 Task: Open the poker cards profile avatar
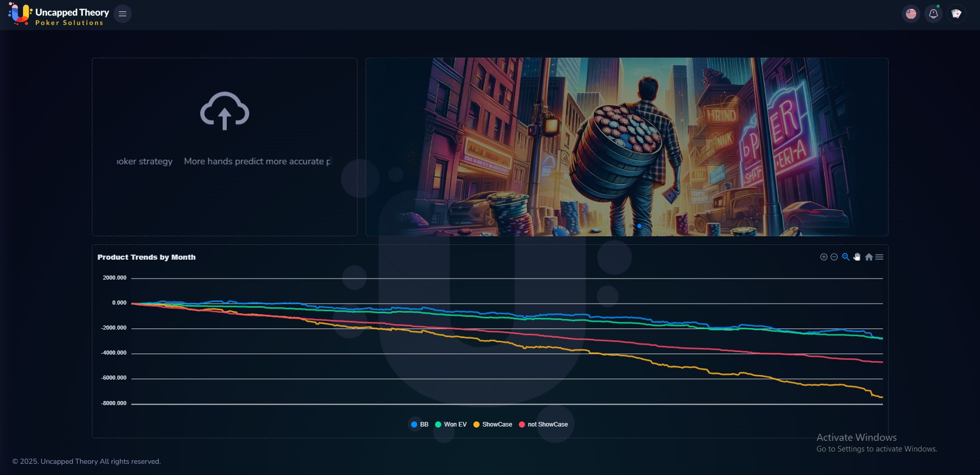click(x=957, y=14)
